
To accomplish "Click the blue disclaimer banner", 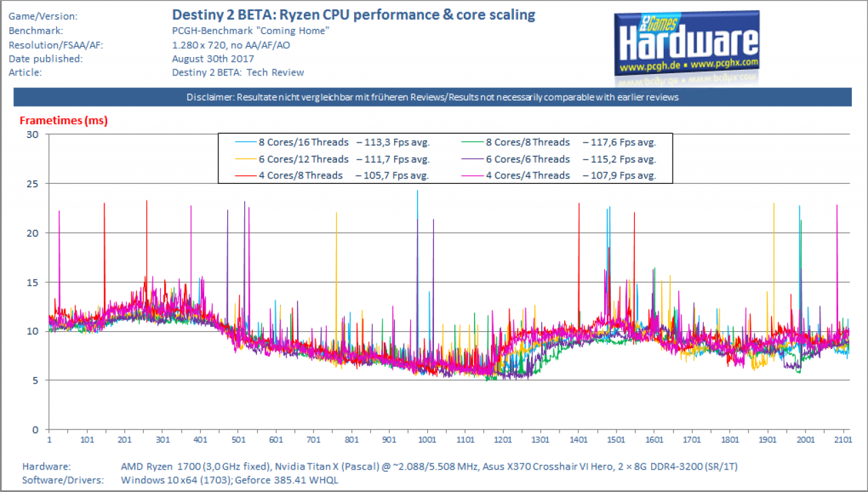I will [433, 97].
